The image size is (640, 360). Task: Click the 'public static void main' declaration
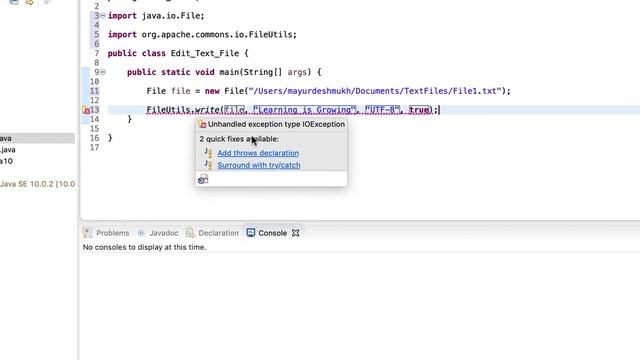coord(224,72)
